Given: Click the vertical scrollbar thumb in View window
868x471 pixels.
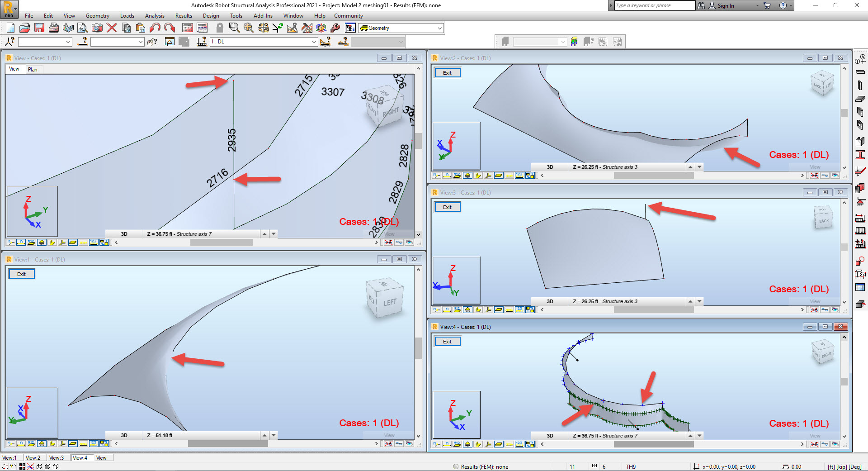Looking at the screenshot, I should (418, 141).
